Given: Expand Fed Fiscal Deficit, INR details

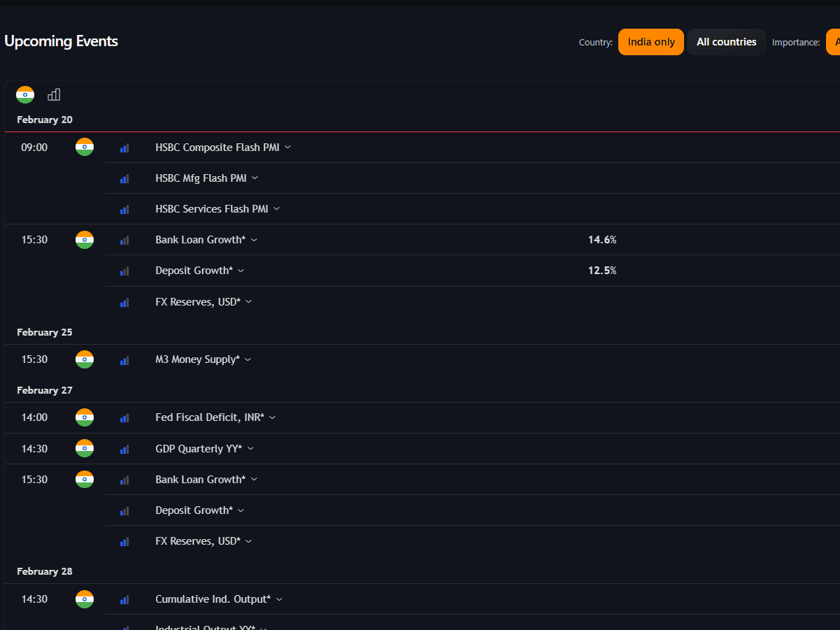Looking at the screenshot, I should click(x=272, y=417).
